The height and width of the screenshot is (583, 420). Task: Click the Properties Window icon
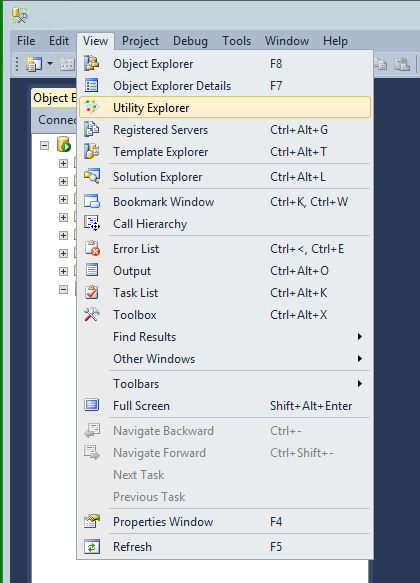pos(92,521)
